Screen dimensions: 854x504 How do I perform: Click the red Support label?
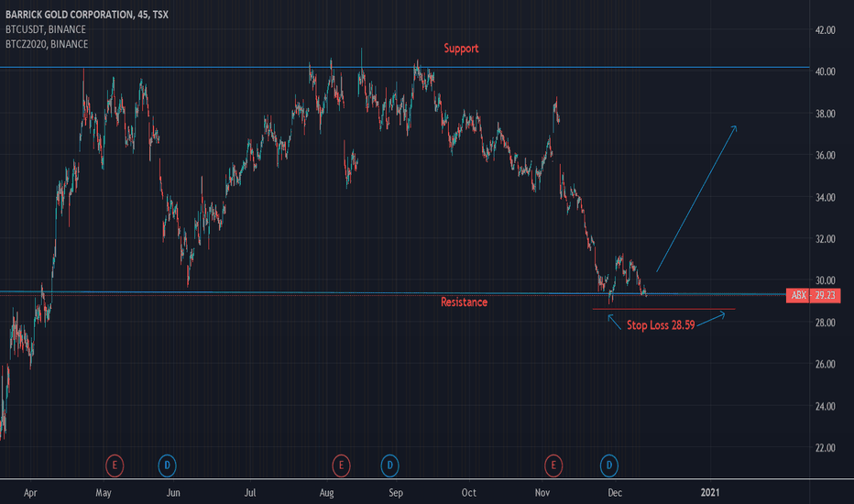click(x=461, y=49)
